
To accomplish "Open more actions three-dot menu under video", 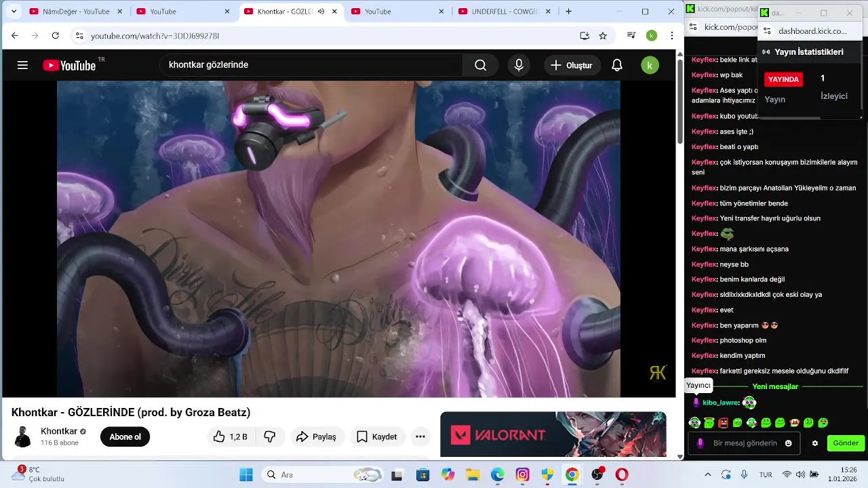I will pyautogui.click(x=420, y=436).
